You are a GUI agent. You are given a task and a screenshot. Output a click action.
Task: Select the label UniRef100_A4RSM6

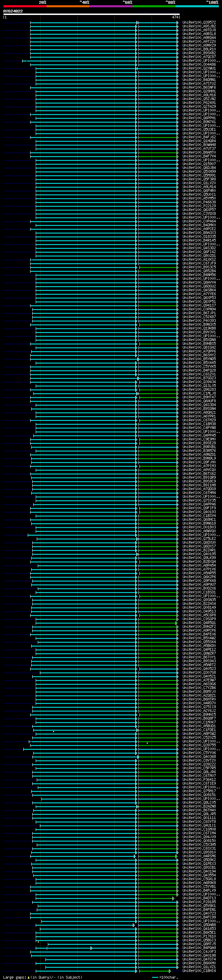199,856
